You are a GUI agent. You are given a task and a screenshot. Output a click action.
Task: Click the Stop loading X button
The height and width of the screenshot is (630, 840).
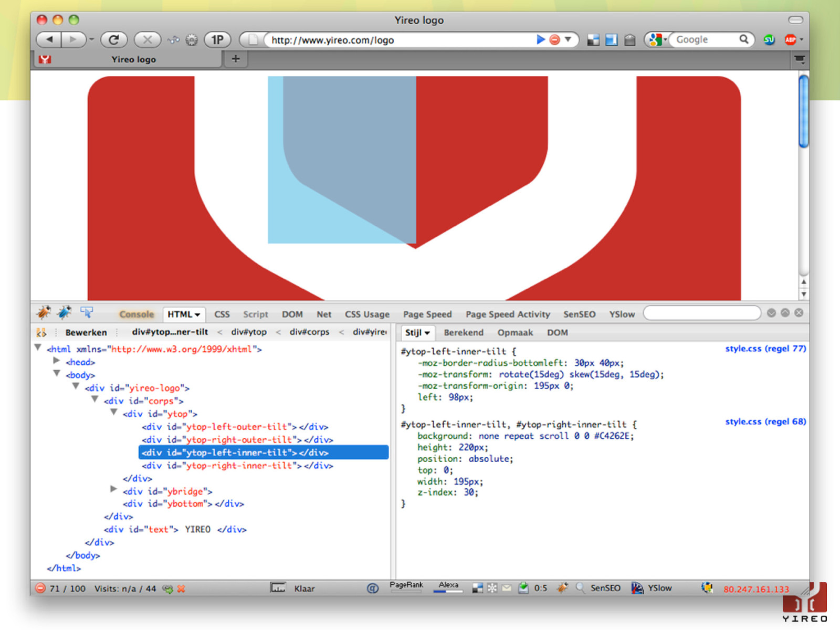[148, 39]
